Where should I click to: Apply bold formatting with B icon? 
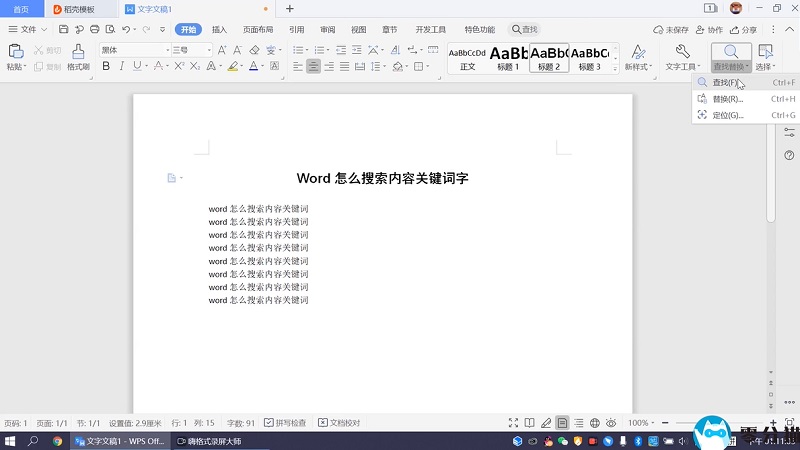point(106,67)
